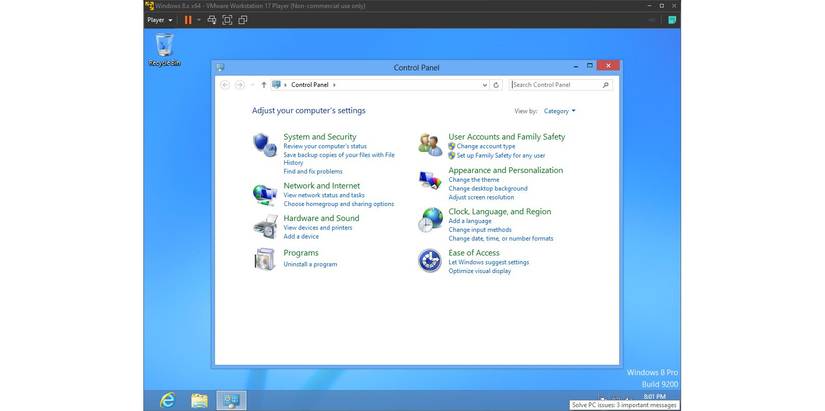
Task: Open Choose homegroup and sharing options
Action: (x=339, y=204)
